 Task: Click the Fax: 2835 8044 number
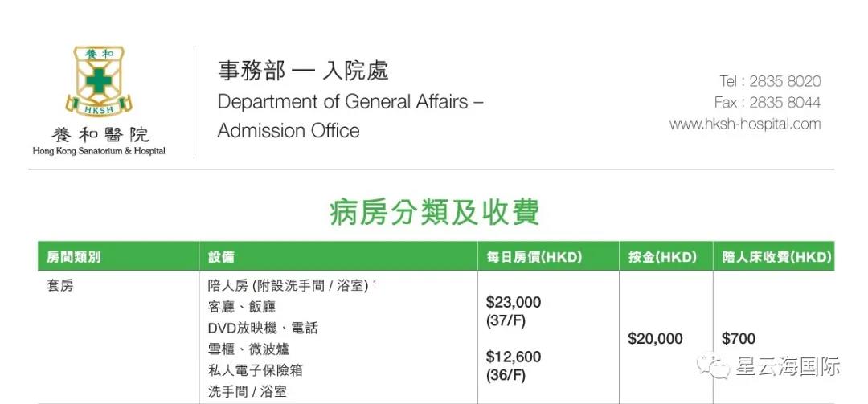(768, 103)
